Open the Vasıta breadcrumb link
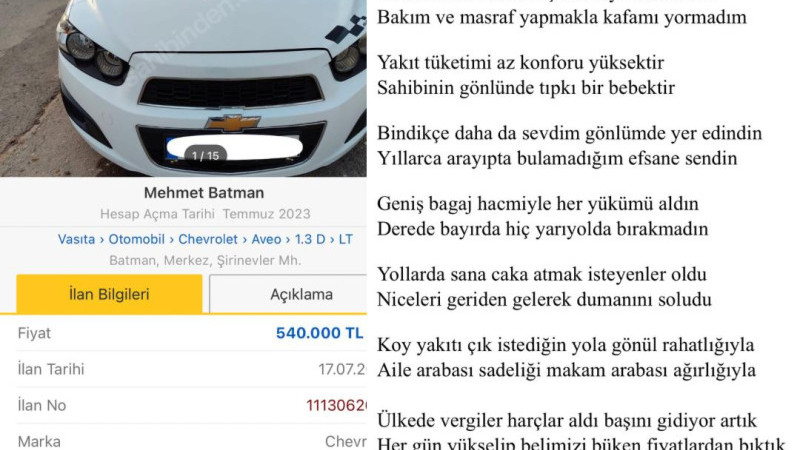This screenshot has width=800, height=450. tap(76, 239)
